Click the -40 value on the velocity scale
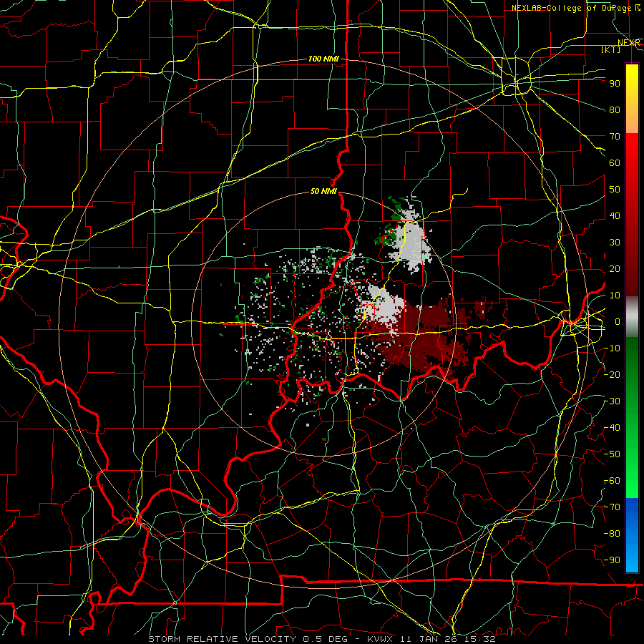The image size is (644, 644). (x=613, y=428)
